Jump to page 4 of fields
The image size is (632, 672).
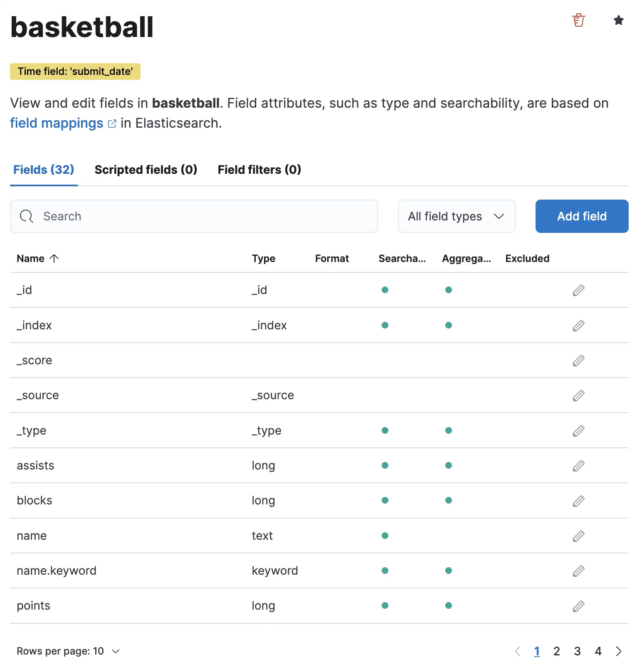(598, 651)
